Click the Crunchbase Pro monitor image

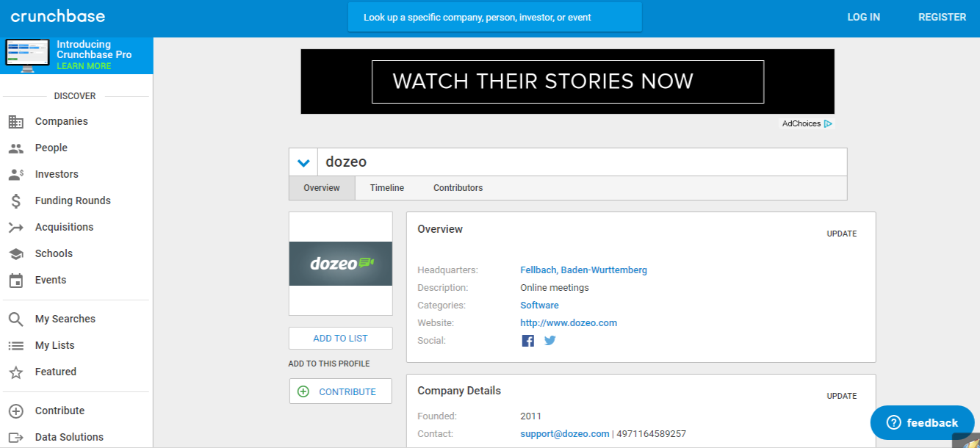point(27,56)
